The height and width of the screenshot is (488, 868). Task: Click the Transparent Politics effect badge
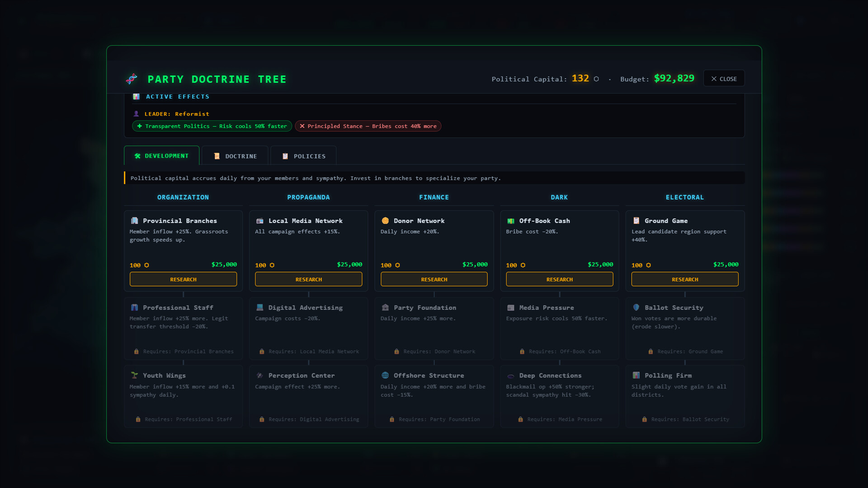(x=212, y=126)
